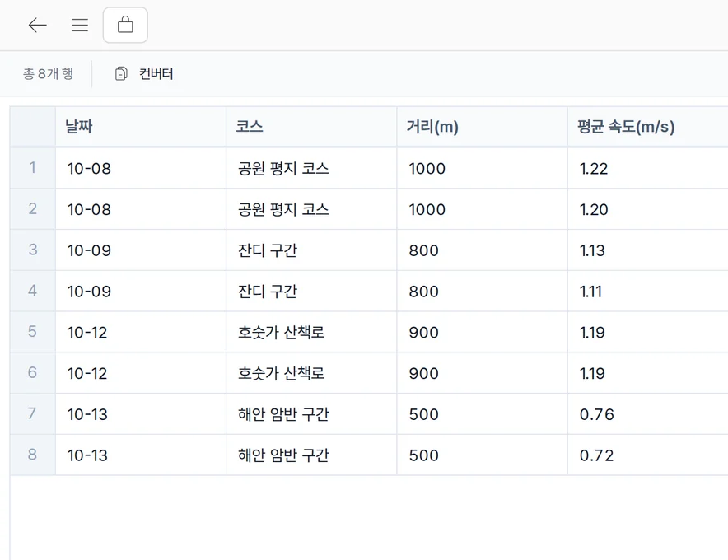728x560 pixels.
Task: Click distance 500 in row 8
Action: (483, 455)
